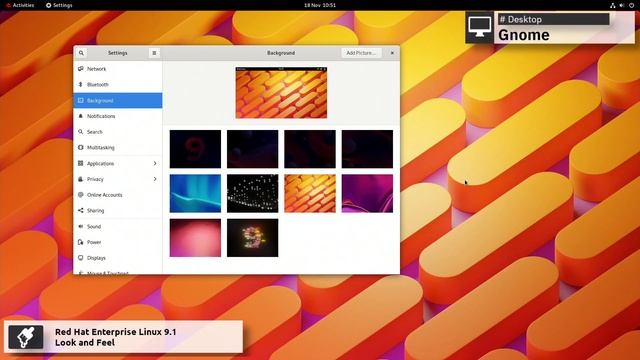Open the Displays settings panel
The height and width of the screenshot is (360, 640).
coord(118,258)
